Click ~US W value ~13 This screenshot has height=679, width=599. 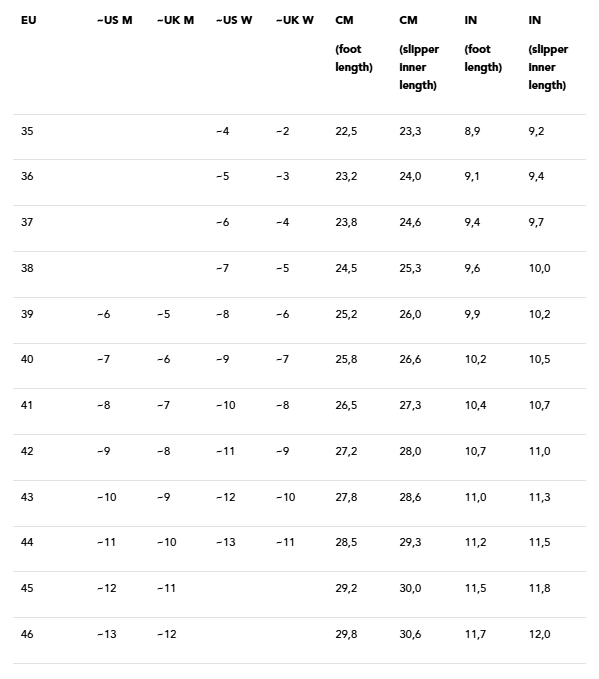tap(226, 542)
